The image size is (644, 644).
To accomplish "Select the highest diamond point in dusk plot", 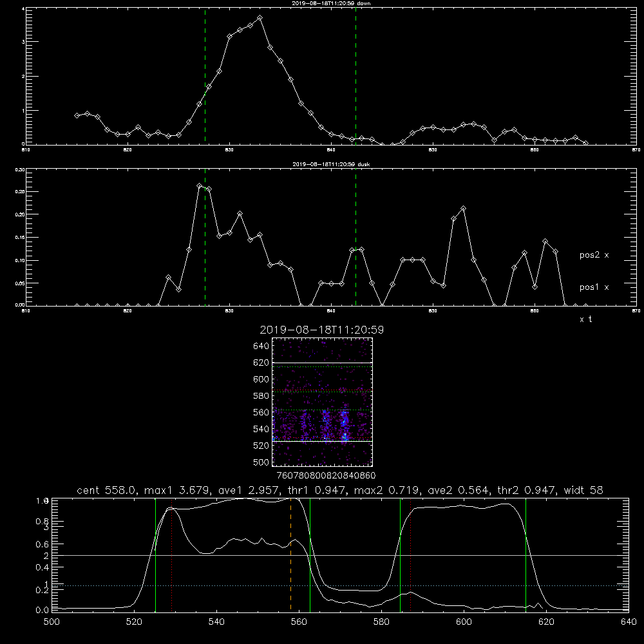I will [x=199, y=185].
